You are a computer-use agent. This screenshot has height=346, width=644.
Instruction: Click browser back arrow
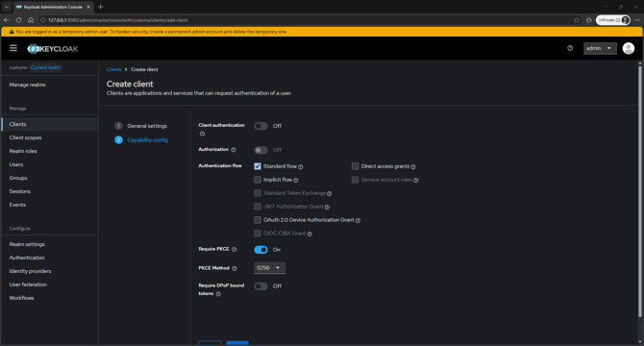(7, 20)
